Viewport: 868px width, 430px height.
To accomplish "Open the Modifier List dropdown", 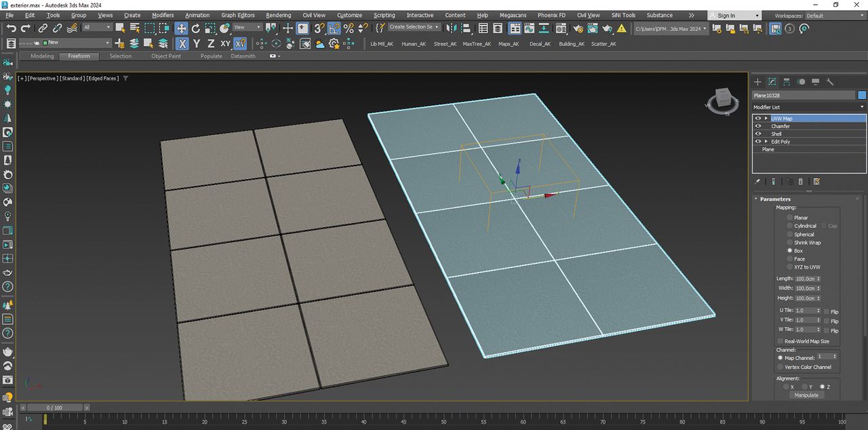I will point(809,107).
